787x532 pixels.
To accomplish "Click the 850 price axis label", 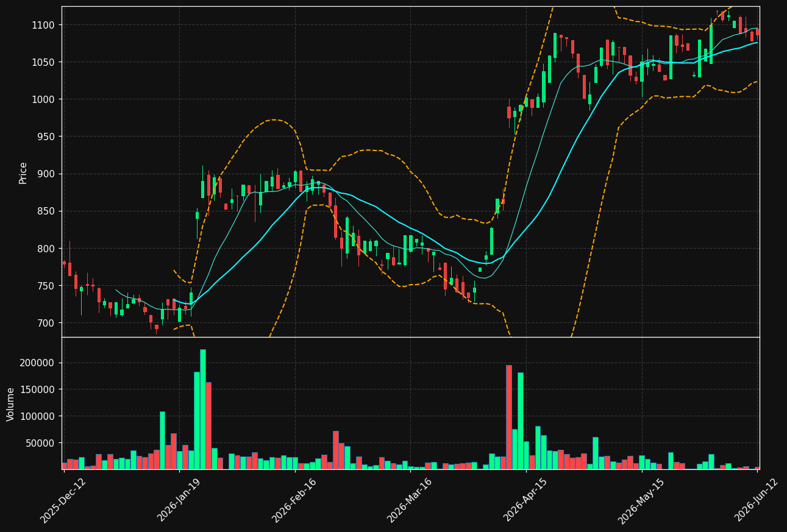I will (x=47, y=211).
